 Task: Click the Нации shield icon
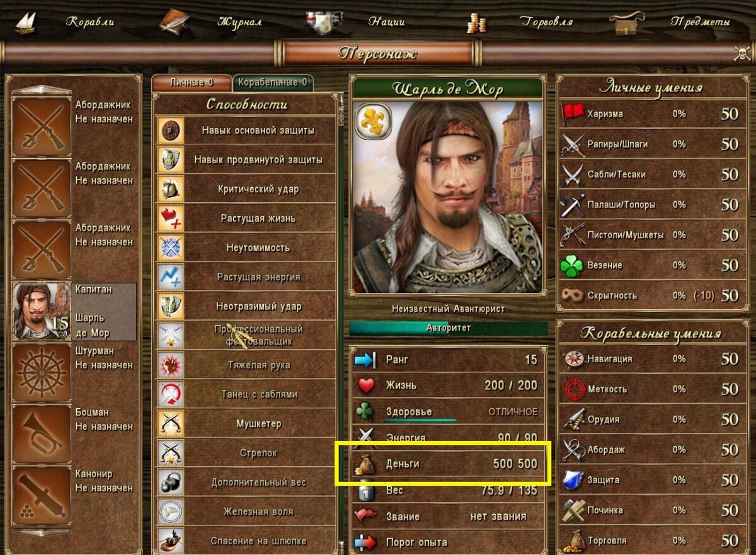pyautogui.click(x=324, y=22)
